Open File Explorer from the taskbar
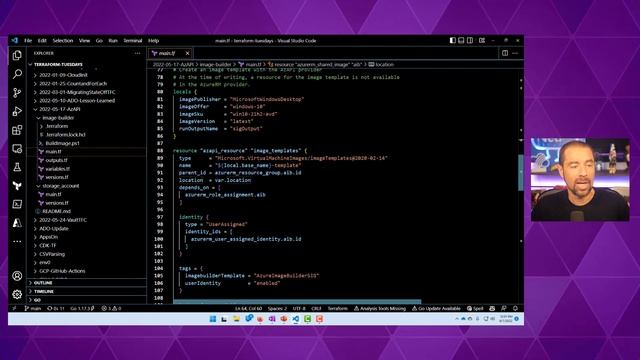The height and width of the screenshot is (360, 640). (x=236, y=319)
